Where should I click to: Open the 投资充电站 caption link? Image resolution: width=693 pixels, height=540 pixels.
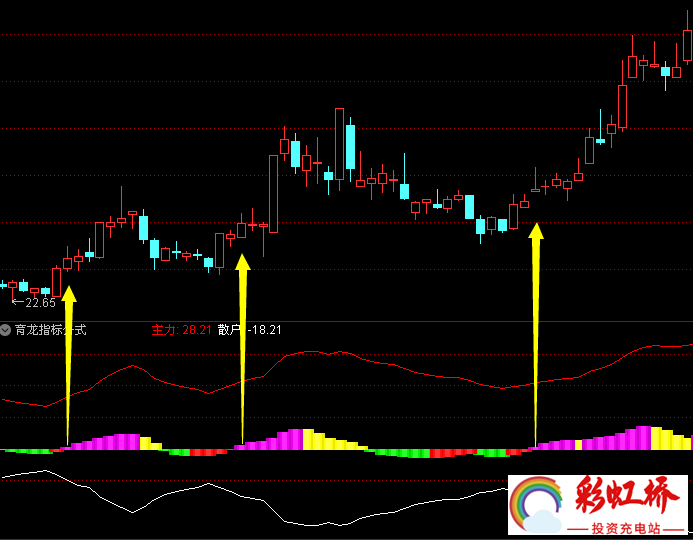625,528
